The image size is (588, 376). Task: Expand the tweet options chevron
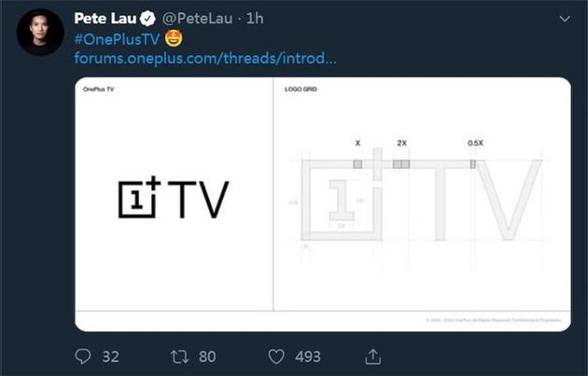[563, 20]
